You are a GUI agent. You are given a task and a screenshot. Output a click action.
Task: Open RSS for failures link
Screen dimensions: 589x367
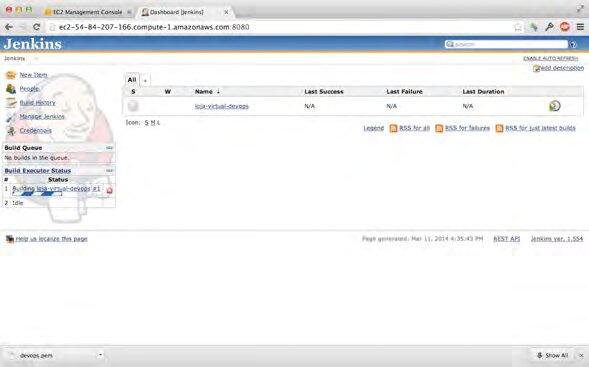[467, 128]
